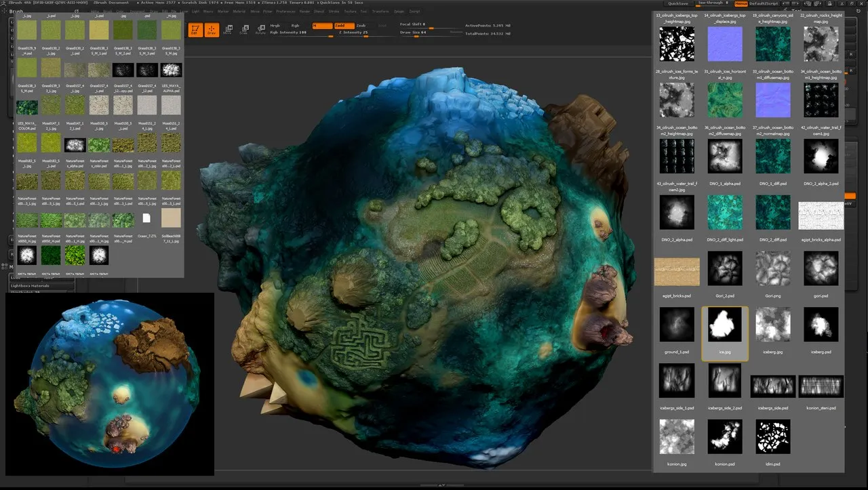Activate the Edit mode button
The height and width of the screenshot is (490, 868).
pos(195,30)
